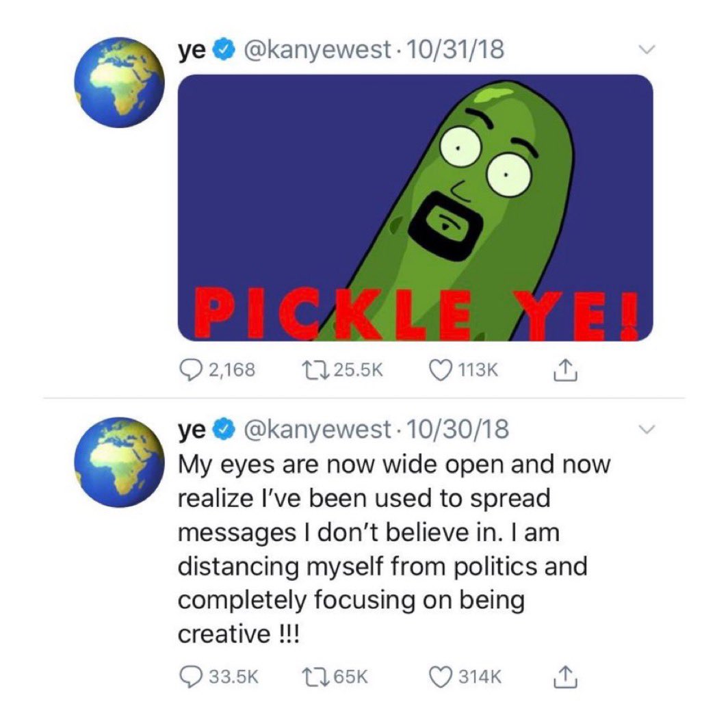The image size is (728, 728).
Task: Open the tweet text about distancing from politics
Action: tap(394, 549)
